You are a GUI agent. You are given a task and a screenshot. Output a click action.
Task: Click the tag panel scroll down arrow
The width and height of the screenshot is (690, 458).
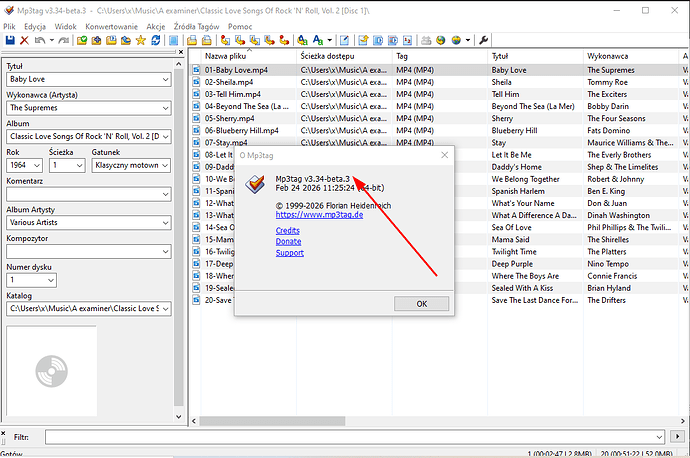coord(179,417)
